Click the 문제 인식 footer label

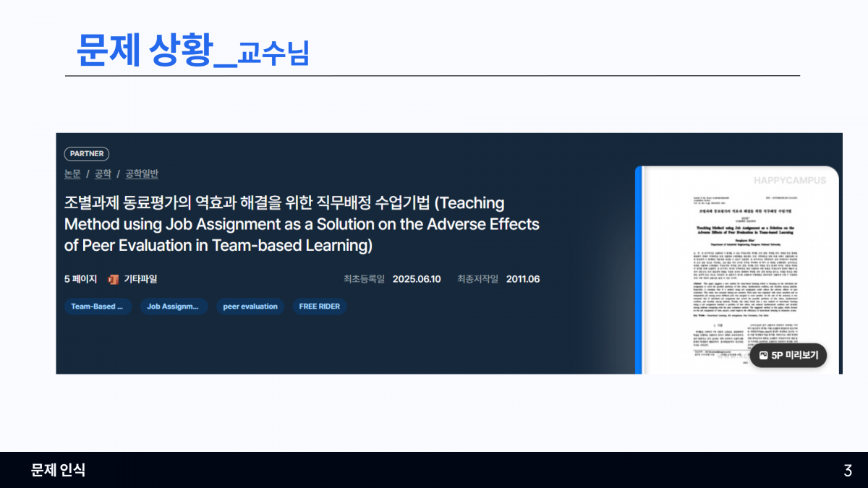pyautogui.click(x=58, y=470)
